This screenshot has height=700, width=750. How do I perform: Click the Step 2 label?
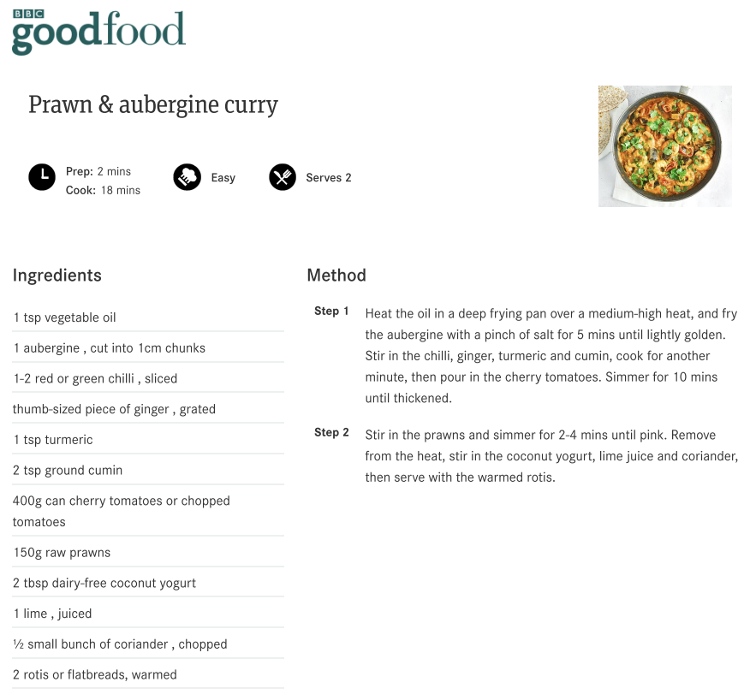331,433
